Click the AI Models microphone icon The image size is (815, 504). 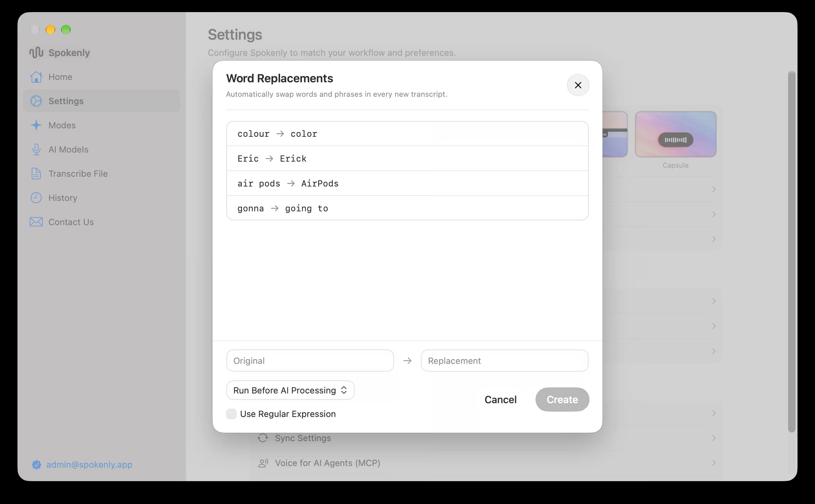pos(36,150)
